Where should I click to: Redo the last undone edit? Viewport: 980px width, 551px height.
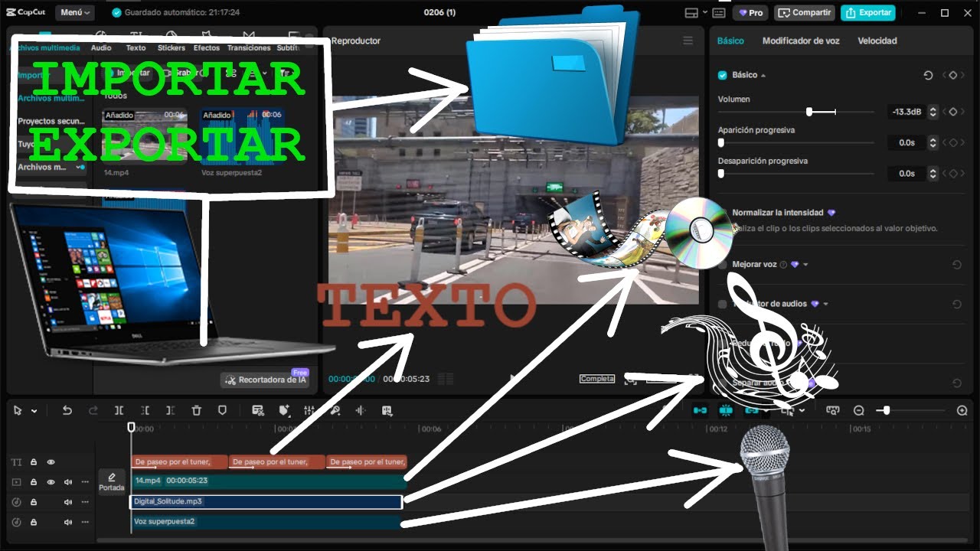[x=93, y=410]
